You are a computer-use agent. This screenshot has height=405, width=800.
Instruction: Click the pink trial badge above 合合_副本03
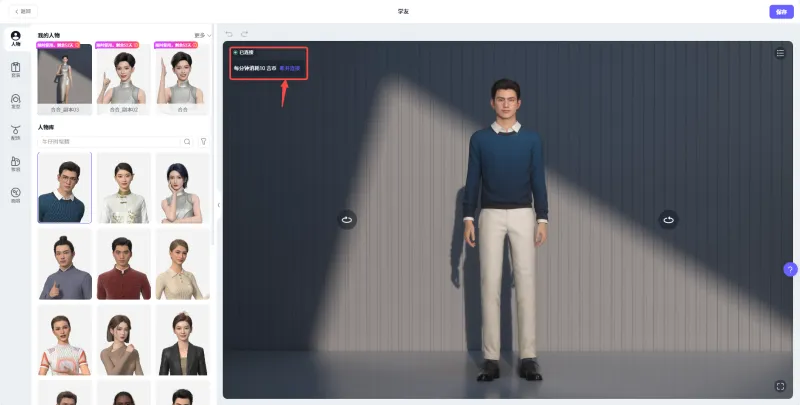58,45
